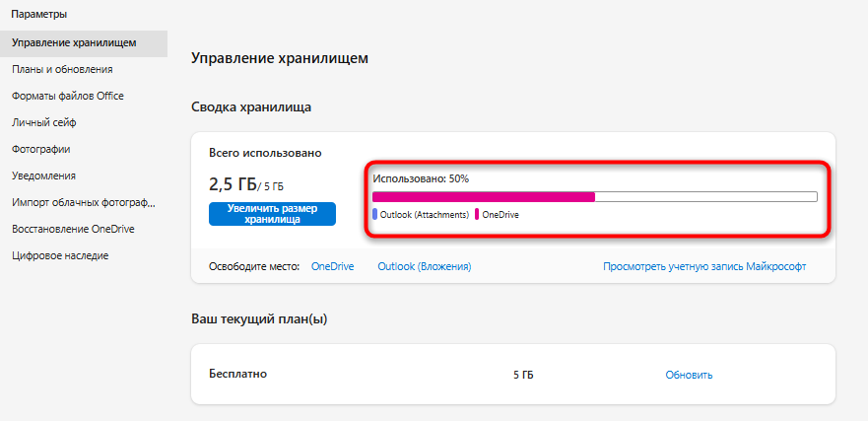Open Уведомления settings page
This screenshot has width=868, height=421.
click(43, 176)
